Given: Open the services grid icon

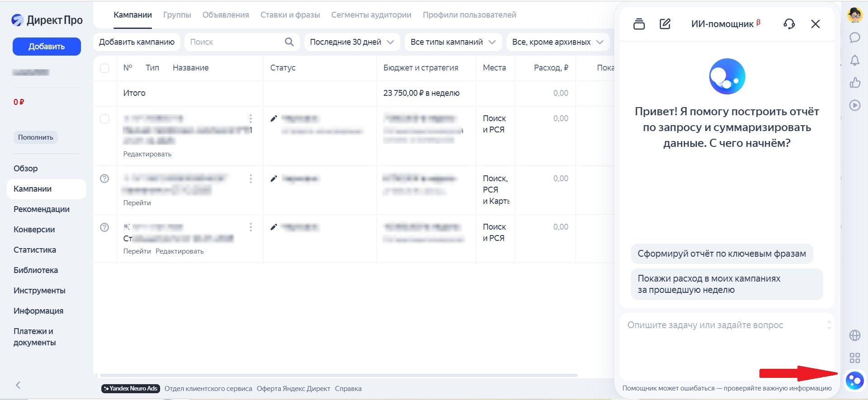Looking at the screenshot, I should tap(854, 358).
